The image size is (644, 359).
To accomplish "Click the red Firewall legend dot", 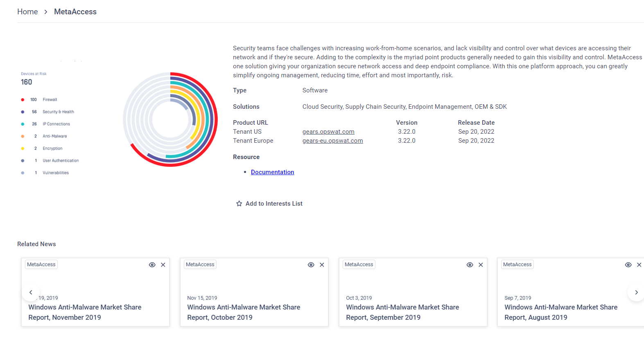I will (23, 100).
